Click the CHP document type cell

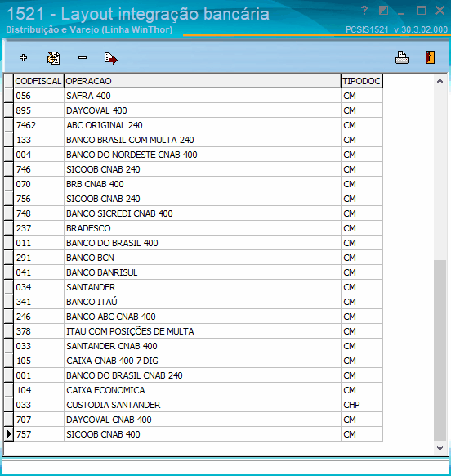(x=361, y=405)
